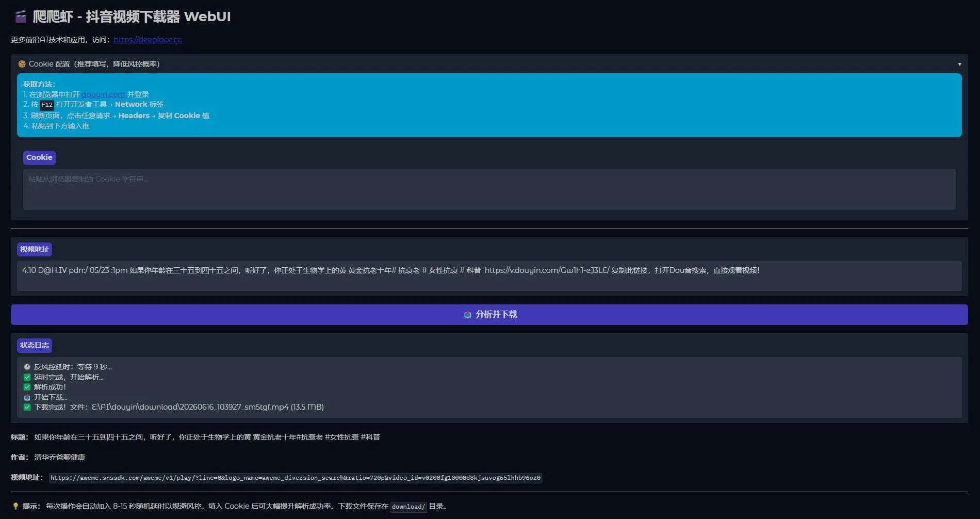Focus the video address input box

489,275
